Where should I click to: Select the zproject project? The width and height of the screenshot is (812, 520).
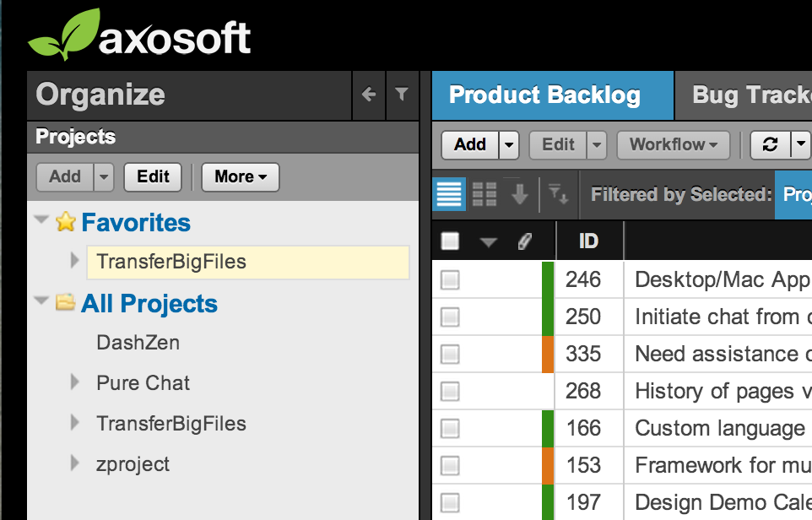(x=133, y=464)
